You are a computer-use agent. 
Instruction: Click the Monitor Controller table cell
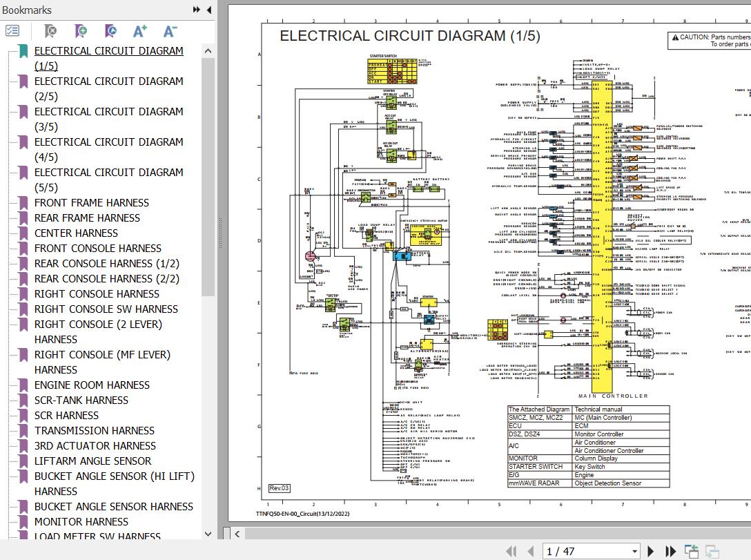(621, 434)
